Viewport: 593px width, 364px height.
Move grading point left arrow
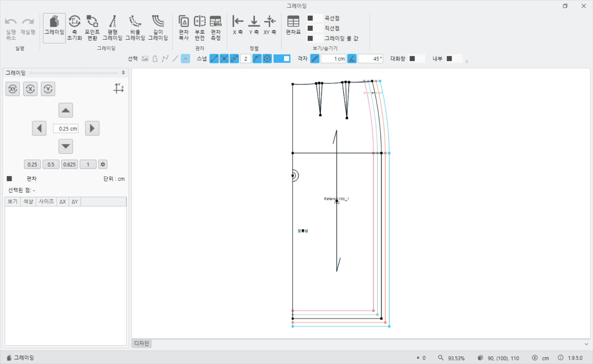point(39,128)
